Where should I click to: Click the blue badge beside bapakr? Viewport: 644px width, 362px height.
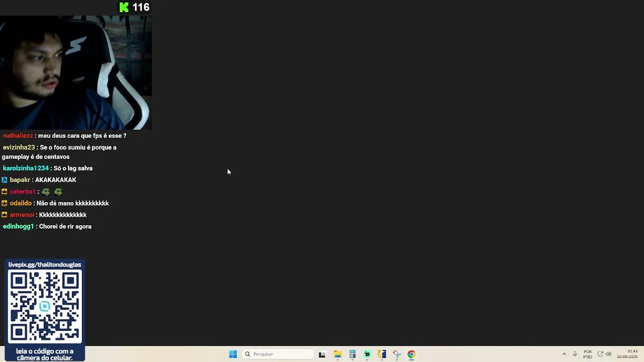[5, 179]
